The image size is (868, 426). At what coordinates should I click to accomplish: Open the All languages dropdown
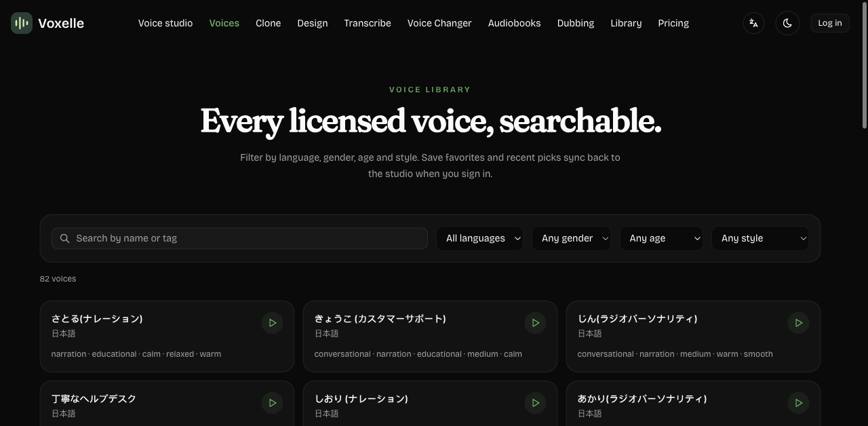point(479,239)
